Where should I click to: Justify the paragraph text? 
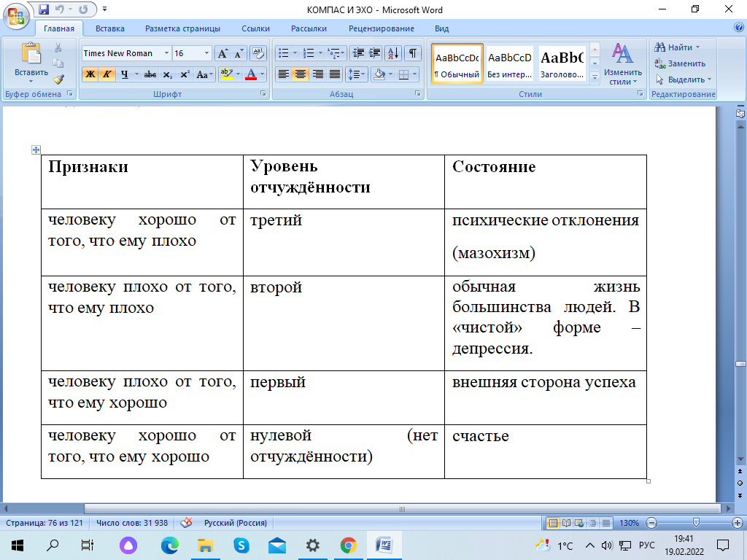click(x=335, y=74)
